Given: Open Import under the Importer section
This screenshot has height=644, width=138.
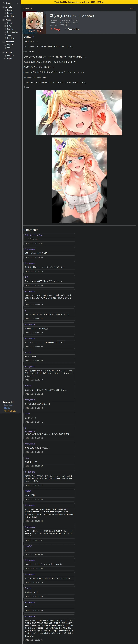Looking at the screenshot, I should [10, 45].
